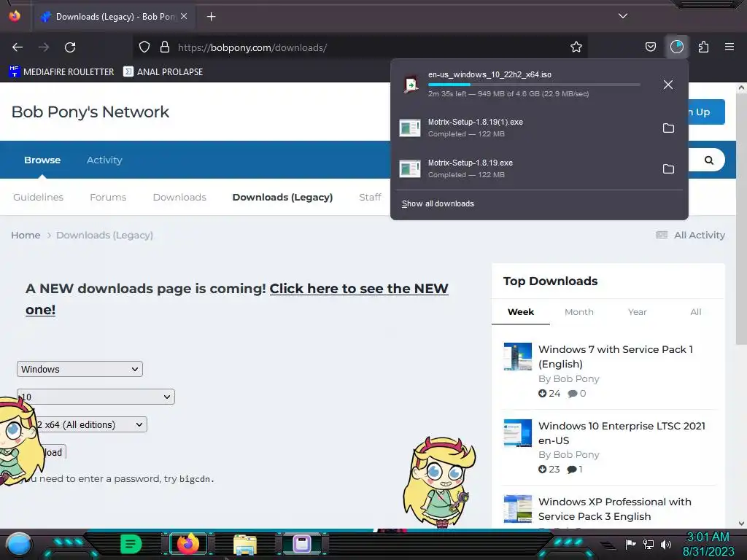Viewport: 747px width, 560px height.
Task: Open the Guidelines menu item
Action: pyautogui.click(x=38, y=197)
